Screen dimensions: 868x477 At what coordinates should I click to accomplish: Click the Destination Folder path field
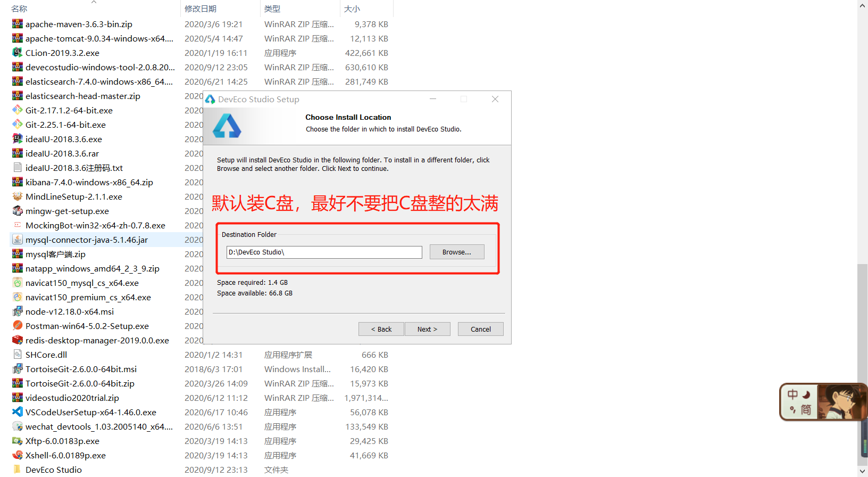tap(324, 252)
